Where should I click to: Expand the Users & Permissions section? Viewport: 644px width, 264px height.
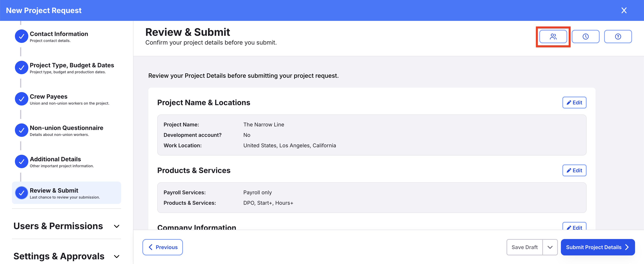[x=67, y=226]
